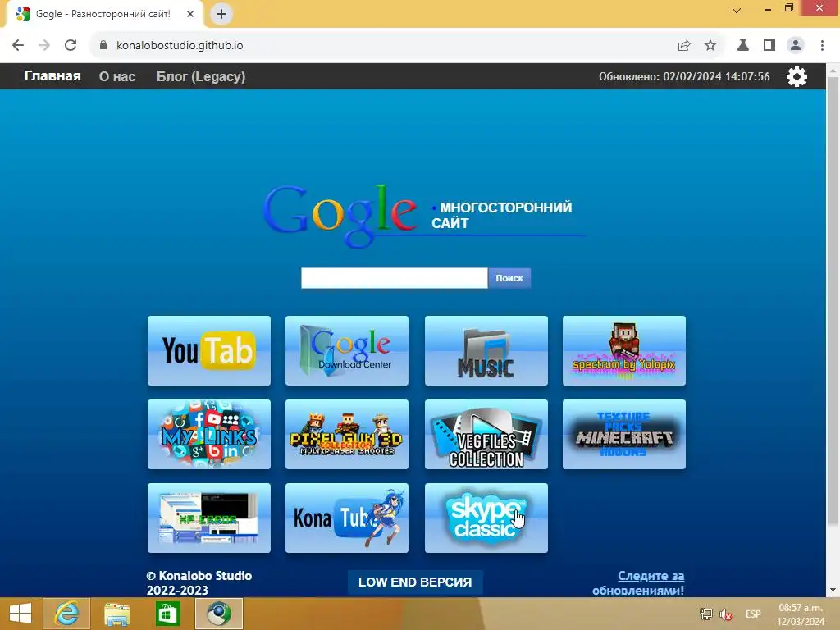This screenshot has height=630, width=840.
Task: Share this page from address bar
Action: [x=684, y=46]
